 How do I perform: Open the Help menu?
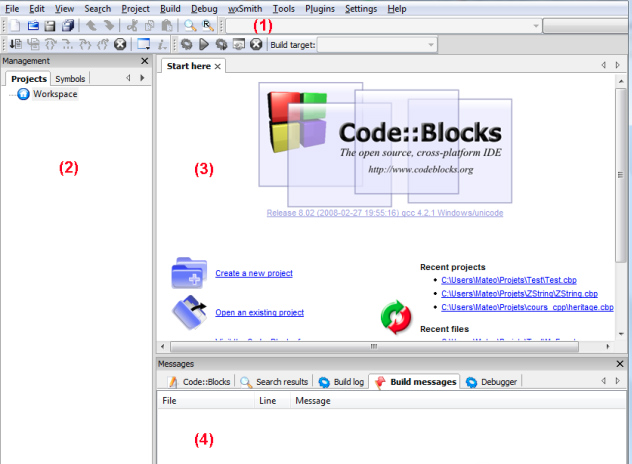click(397, 8)
